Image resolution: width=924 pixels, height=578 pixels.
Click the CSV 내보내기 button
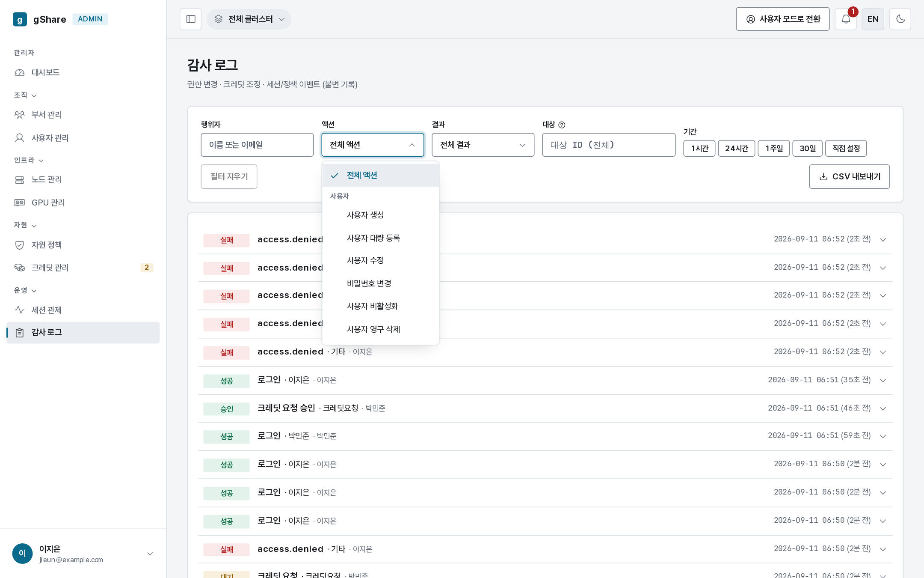pyautogui.click(x=849, y=177)
